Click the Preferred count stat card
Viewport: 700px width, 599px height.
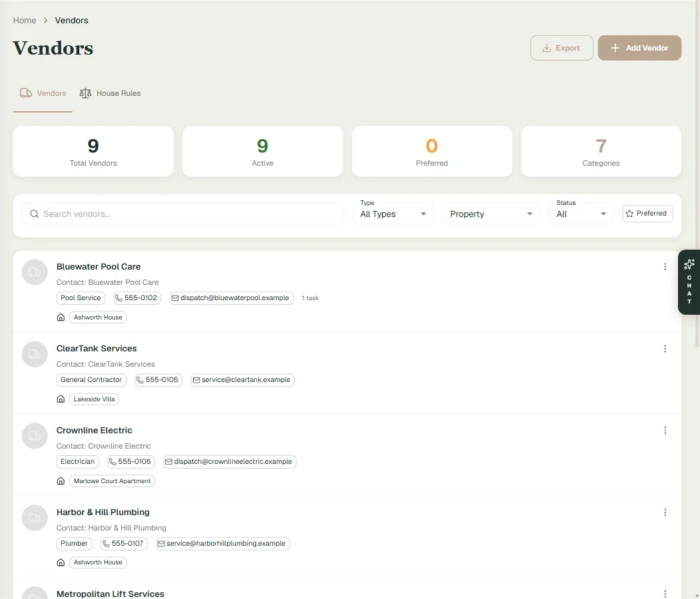(432, 152)
